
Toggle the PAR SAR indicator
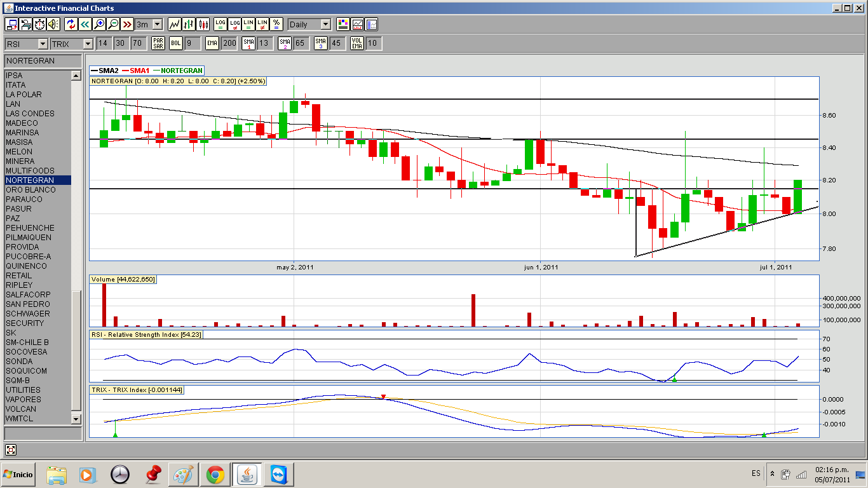[x=158, y=43]
